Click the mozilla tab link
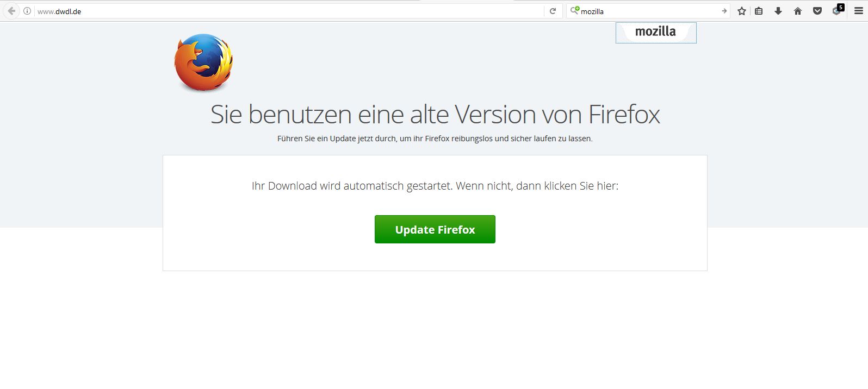868x389 pixels. (x=656, y=32)
